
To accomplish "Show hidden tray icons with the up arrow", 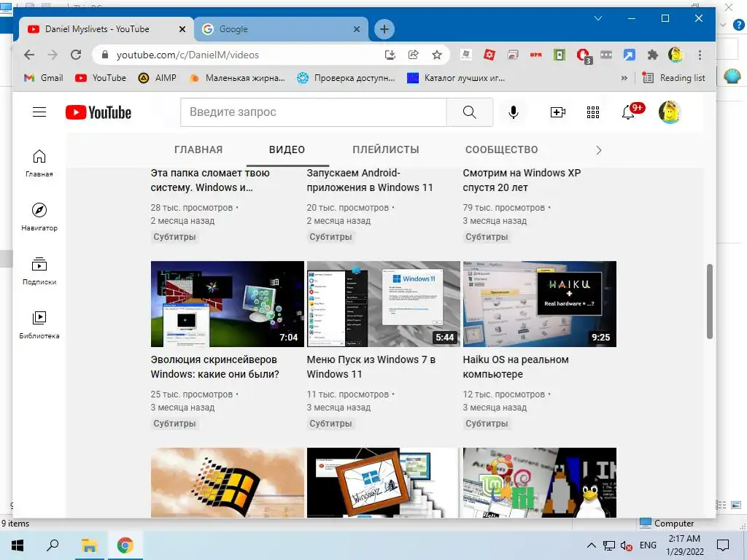I will (591, 545).
